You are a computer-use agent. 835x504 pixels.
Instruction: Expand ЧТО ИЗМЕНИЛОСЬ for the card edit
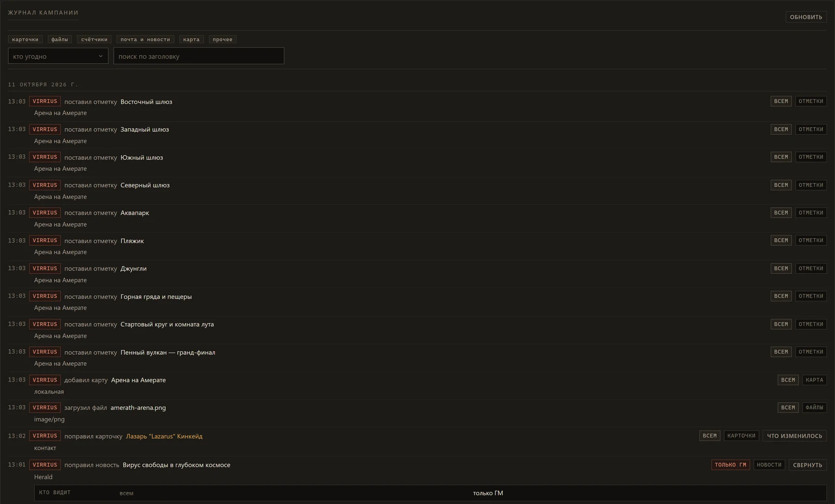point(794,436)
